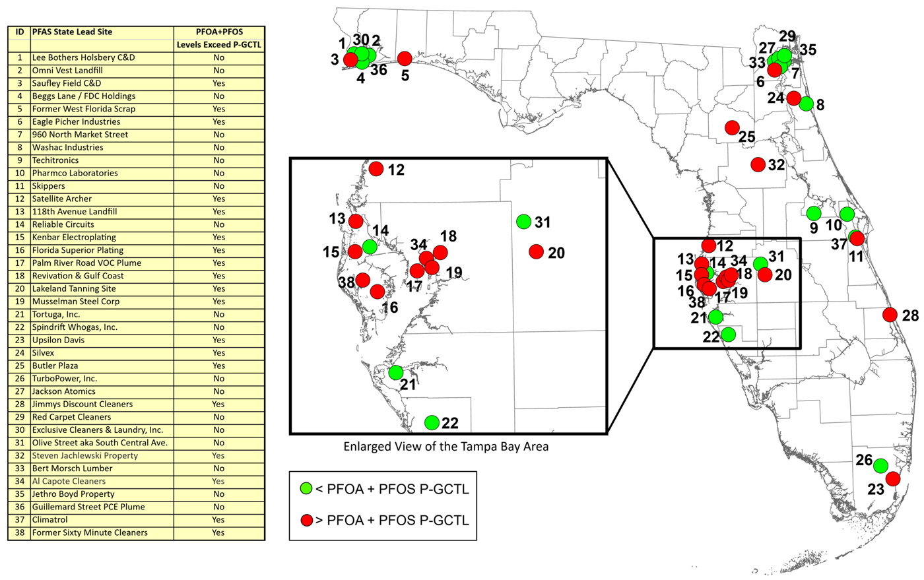Click the 'PFOA+PFOS' column header text
The image size is (924, 580).
coord(219,32)
